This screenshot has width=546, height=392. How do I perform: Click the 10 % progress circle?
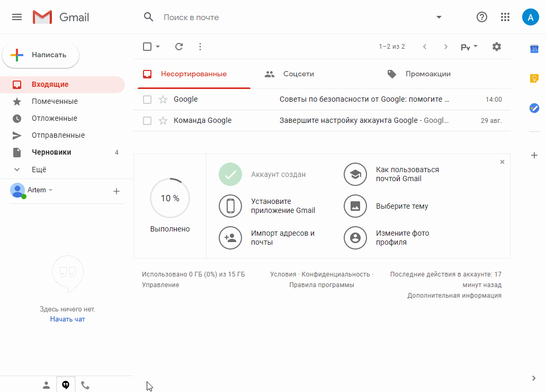[170, 198]
